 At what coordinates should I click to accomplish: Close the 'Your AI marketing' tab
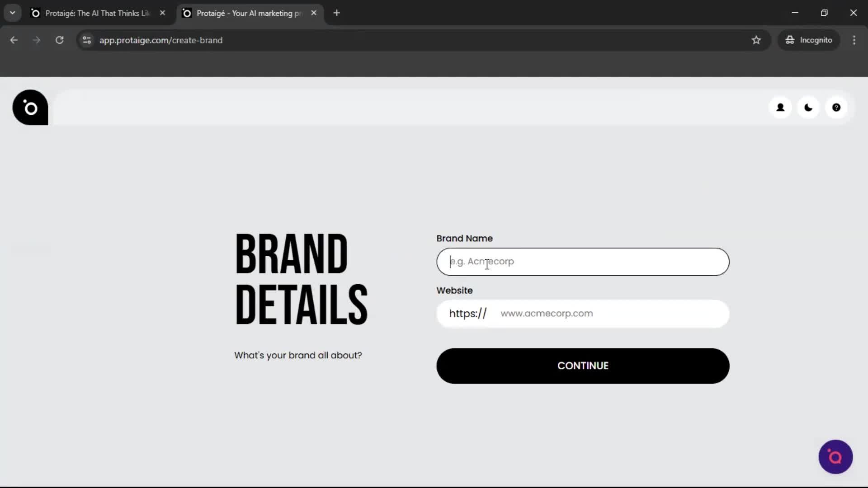point(314,13)
